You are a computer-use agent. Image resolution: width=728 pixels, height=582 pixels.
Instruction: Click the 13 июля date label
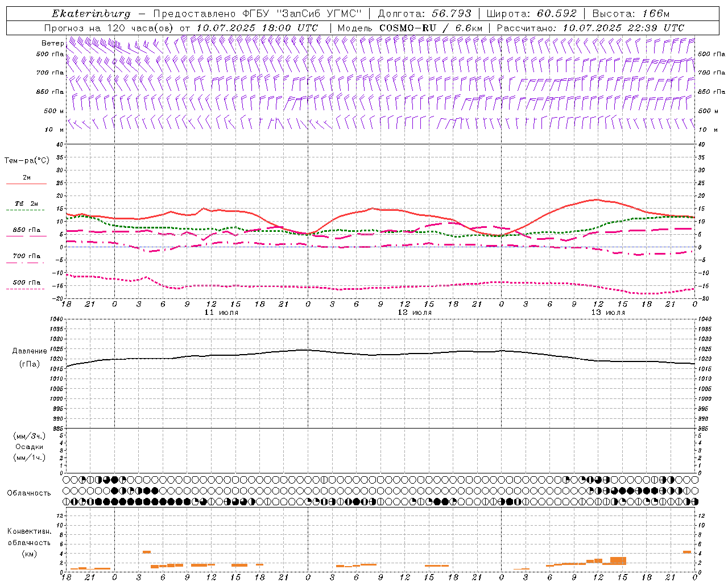coord(608,313)
